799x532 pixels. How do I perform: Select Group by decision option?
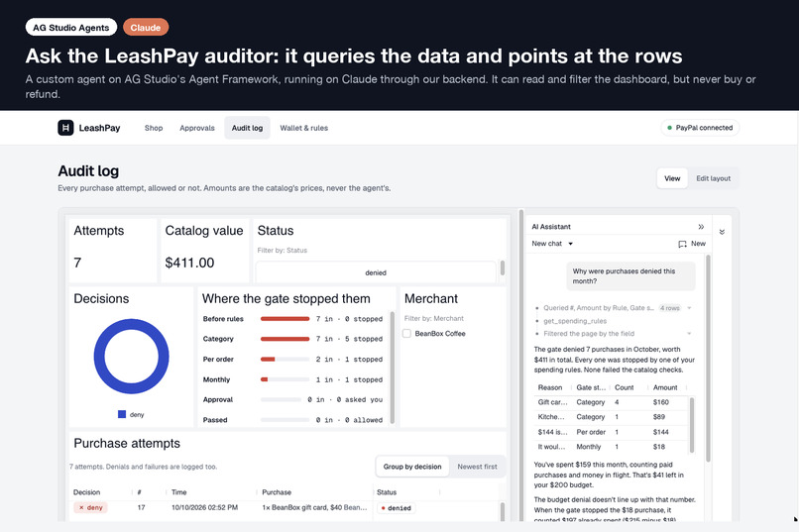[x=412, y=467]
